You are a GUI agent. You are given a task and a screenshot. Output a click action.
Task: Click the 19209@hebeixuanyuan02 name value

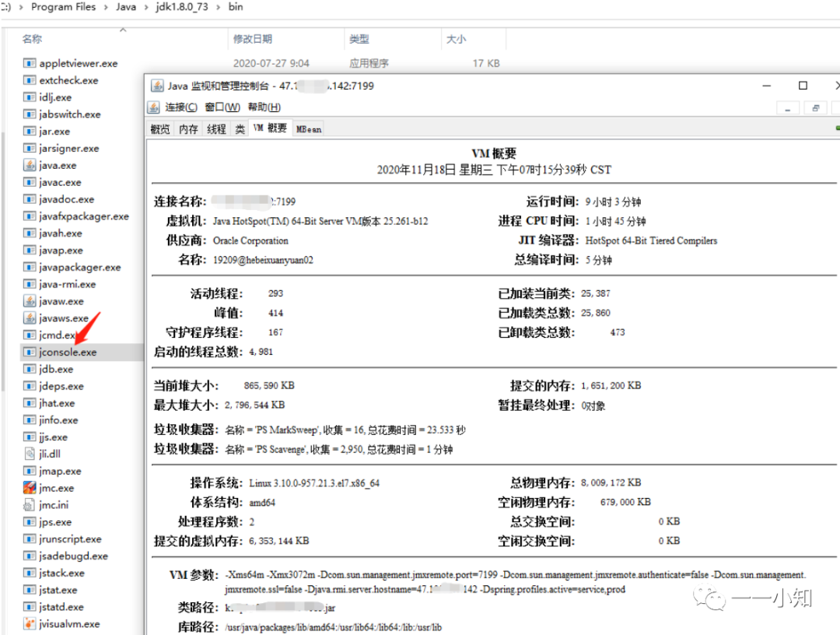[263, 260]
